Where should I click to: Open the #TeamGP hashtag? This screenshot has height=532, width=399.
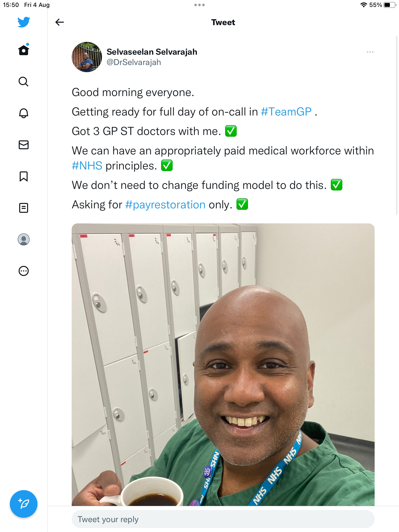click(x=286, y=112)
